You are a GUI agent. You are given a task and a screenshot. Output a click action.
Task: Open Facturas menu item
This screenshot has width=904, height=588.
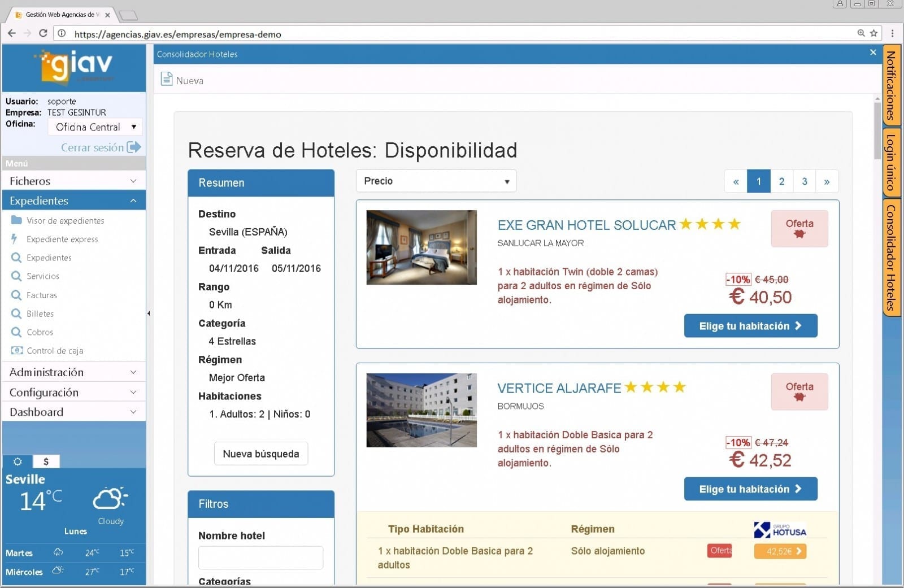pyautogui.click(x=42, y=295)
